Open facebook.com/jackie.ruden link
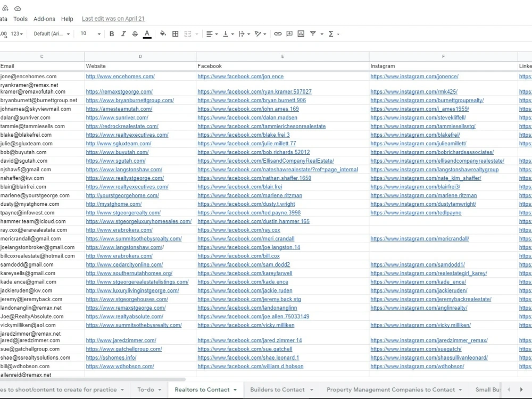The image size is (532, 399). [245, 291]
